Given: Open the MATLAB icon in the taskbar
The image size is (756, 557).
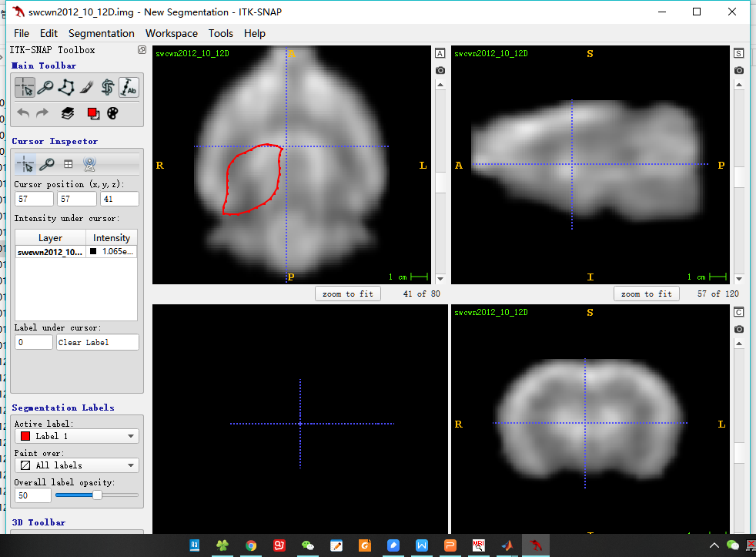Looking at the screenshot, I should [507, 545].
